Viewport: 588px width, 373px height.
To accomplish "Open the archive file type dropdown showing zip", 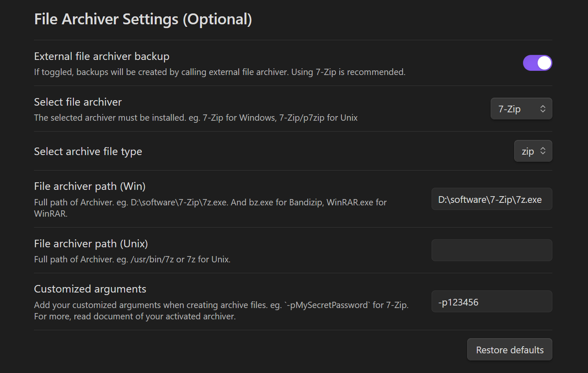I will (533, 151).
